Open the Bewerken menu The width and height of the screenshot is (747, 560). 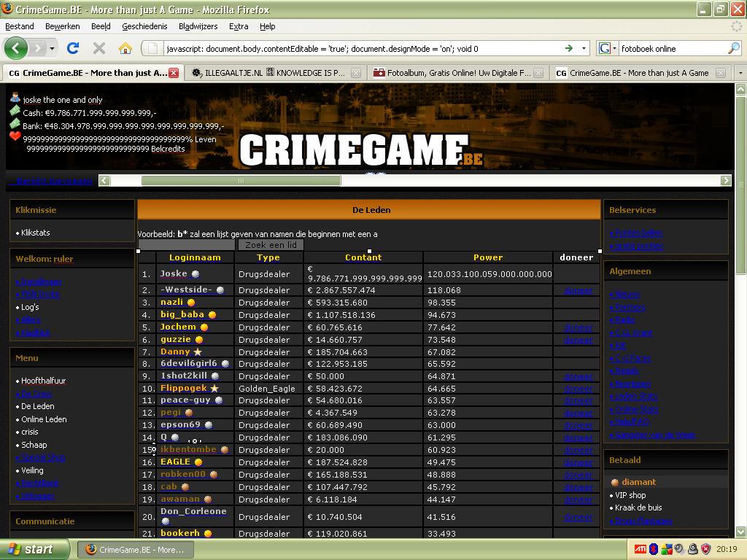63,26
